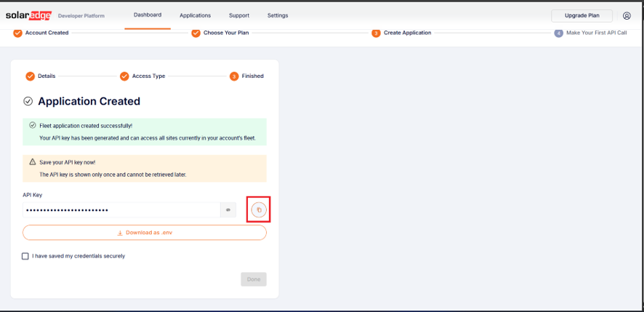Click the Access Type step checkmark icon
Image resolution: width=644 pixels, height=312 pixels.
pos(124,76)
